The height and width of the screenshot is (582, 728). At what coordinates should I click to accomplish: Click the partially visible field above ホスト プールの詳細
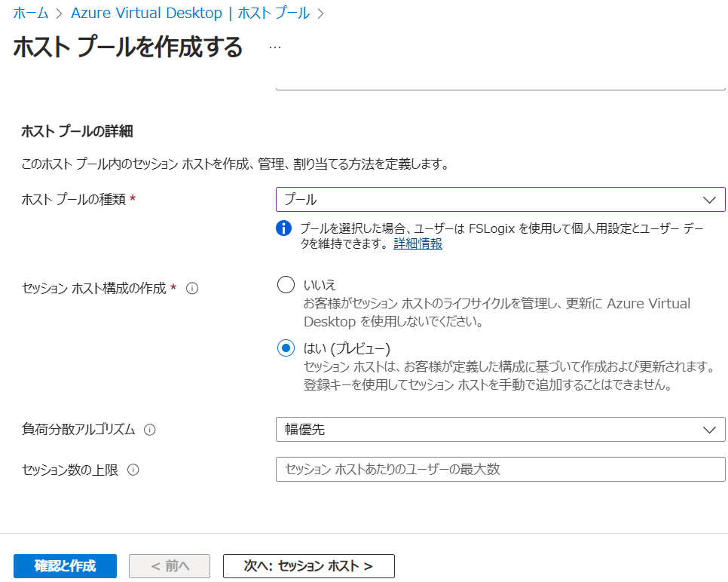point(500,86)
